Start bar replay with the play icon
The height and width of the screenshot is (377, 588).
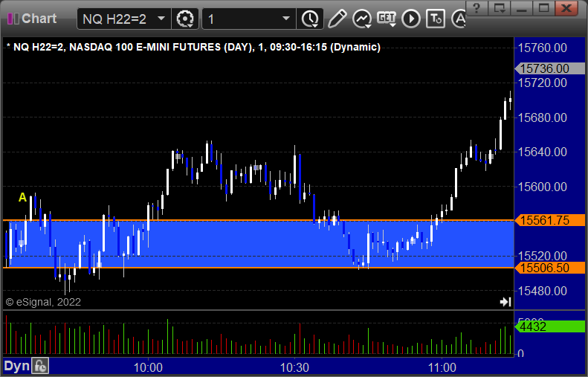click(x=411, y=19)
